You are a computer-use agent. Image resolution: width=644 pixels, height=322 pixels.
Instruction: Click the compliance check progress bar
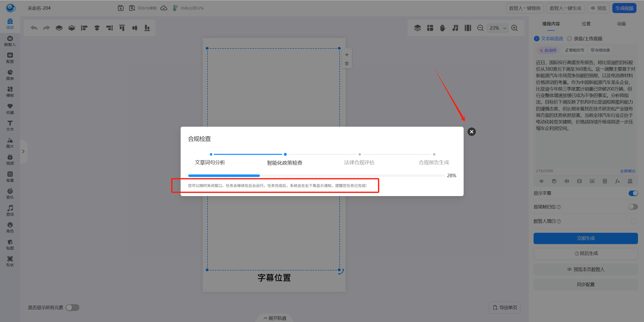point(316,176)
